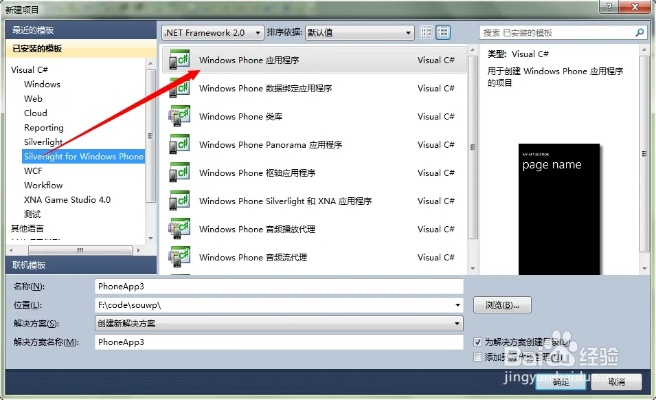
Task: Select 其他语言 tree node
Action: (28, 228)
